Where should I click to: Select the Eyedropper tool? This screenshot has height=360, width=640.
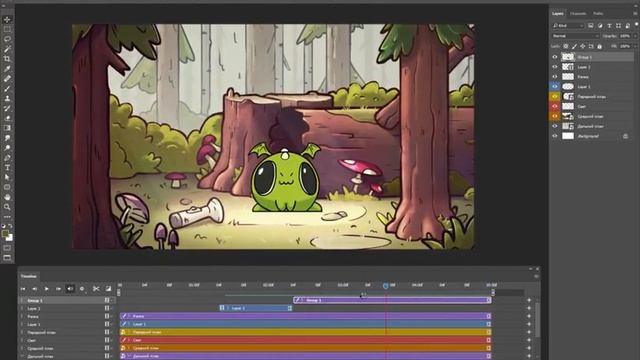(7, 69)
